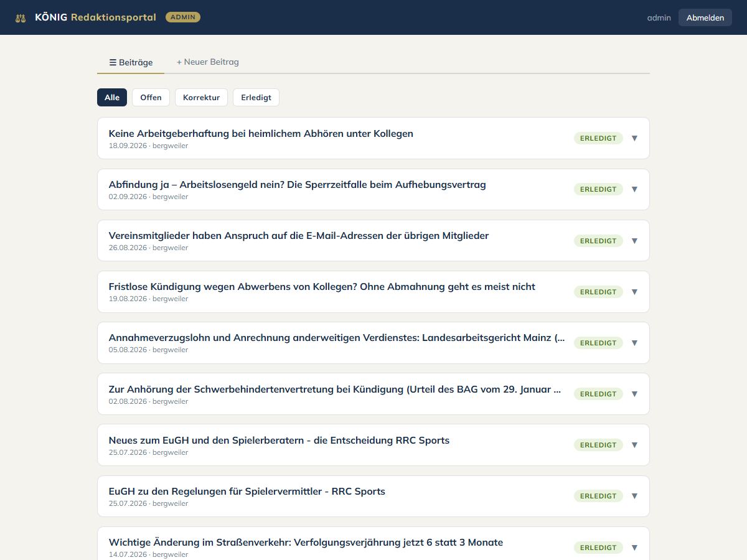Click the admin username in header
The image size is (747, 560).
tap(659, 17)
